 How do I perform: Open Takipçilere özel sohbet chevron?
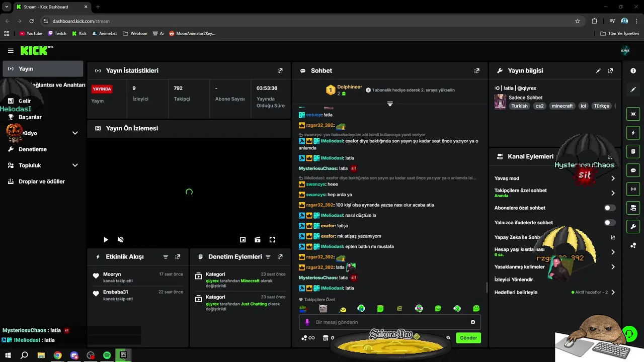[x=613, y=193]
